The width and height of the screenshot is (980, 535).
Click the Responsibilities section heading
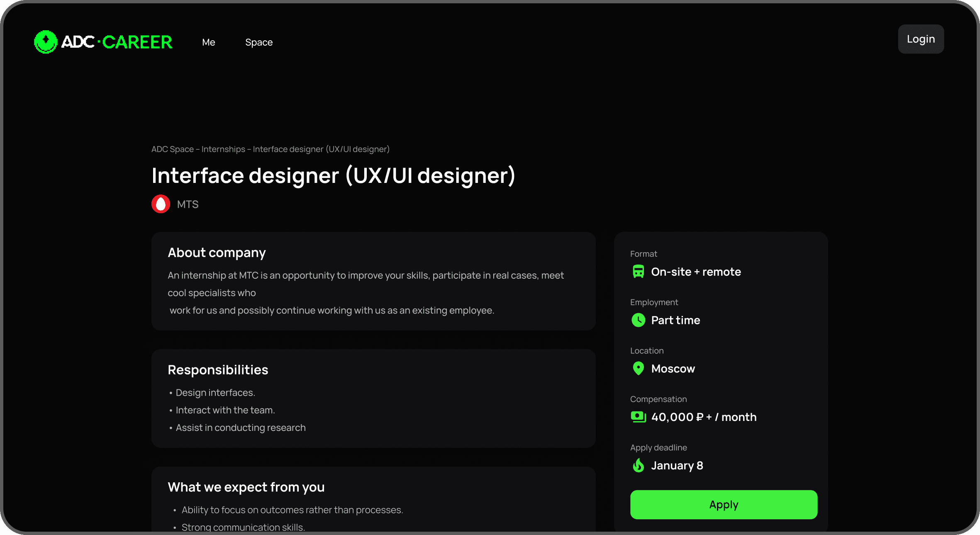coord(218,370)
